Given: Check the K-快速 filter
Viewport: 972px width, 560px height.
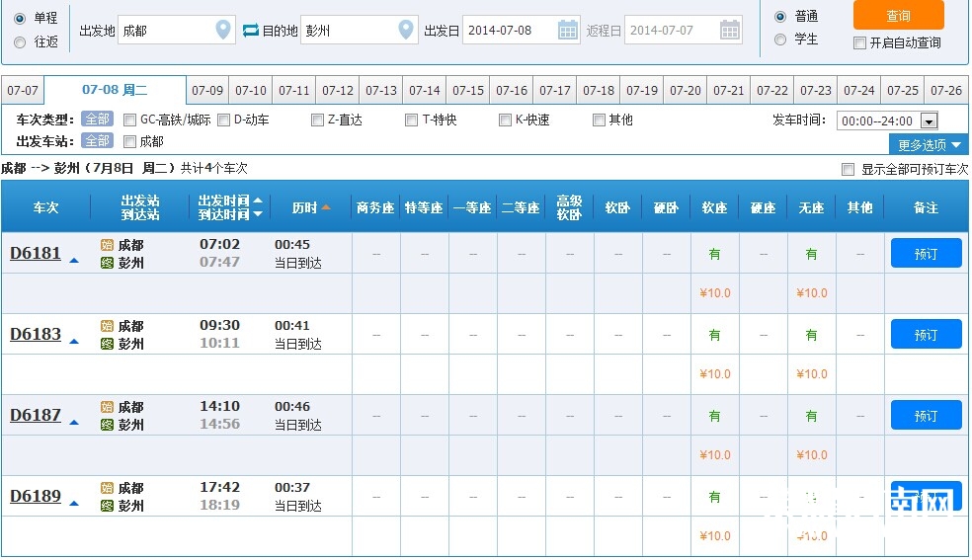Looking at the screenshot, I should [505, 120].
